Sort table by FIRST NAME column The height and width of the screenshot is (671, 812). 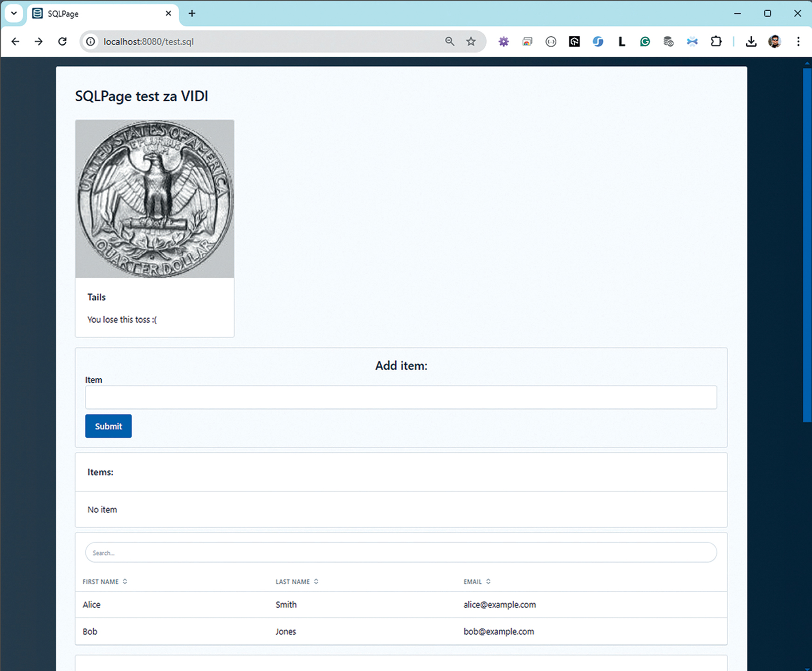pyautogui.click(x=105, y=582)
